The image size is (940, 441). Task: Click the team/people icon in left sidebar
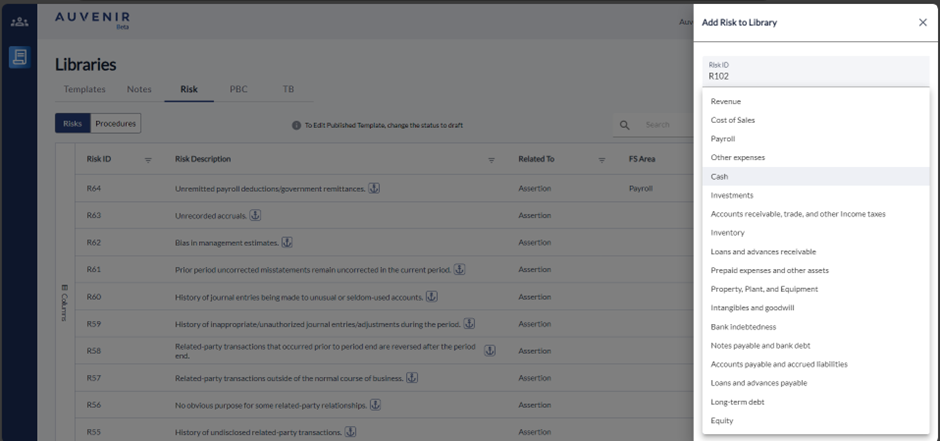tap(19, 21)
